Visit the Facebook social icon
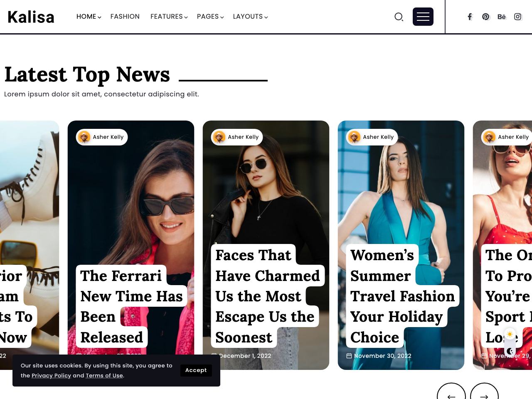The image size is (532, 399). [x=470, y=17]
